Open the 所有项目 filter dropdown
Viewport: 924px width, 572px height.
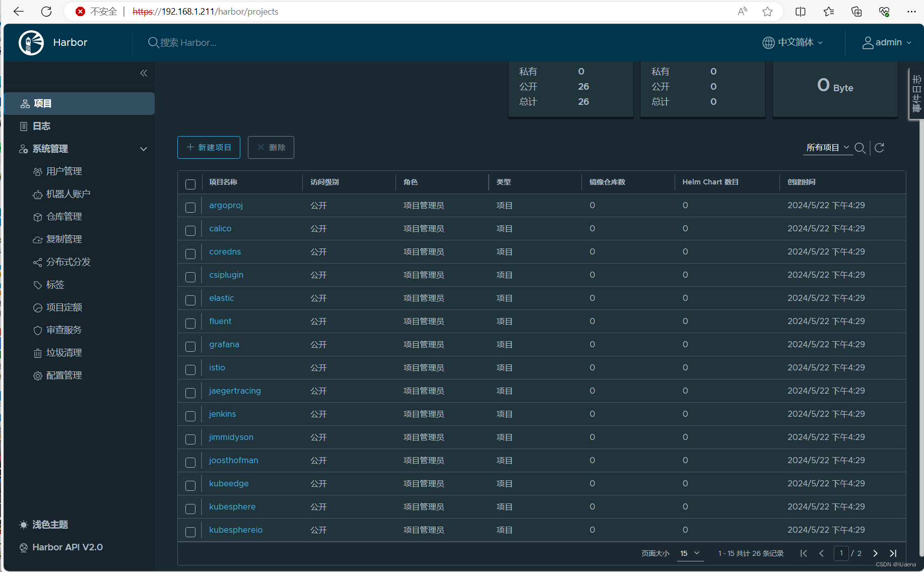pos(828,148)
